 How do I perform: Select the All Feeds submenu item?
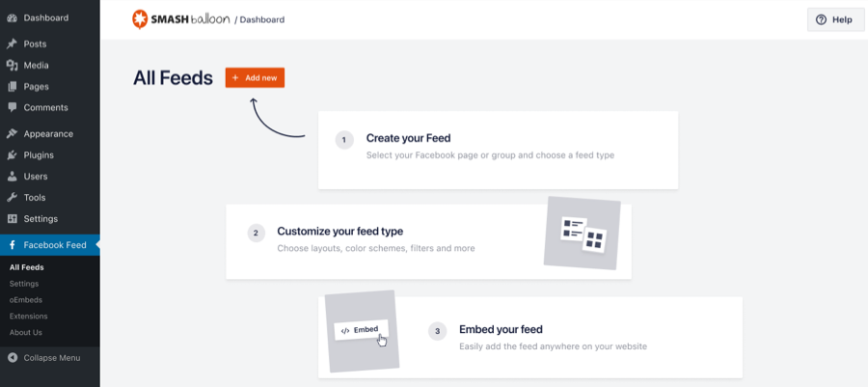tap(27, 267)
